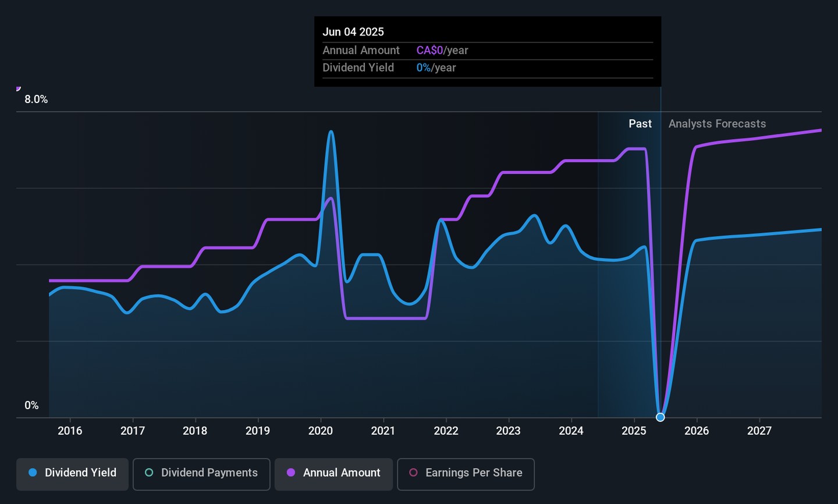Viewport: 838px width, 504px height.
Task: Click the teal circle beside Dividend Payments
Action: coord(149,473)
